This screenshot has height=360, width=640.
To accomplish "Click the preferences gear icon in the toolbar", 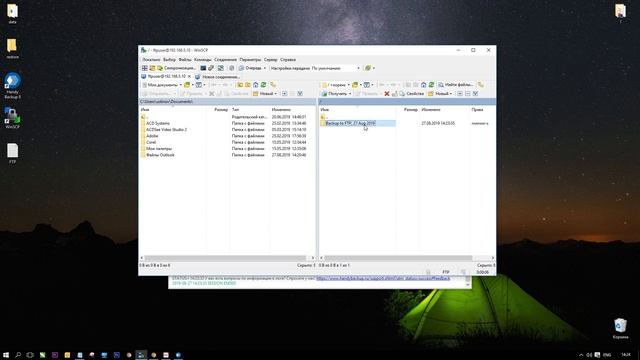I will coord(231,68).
